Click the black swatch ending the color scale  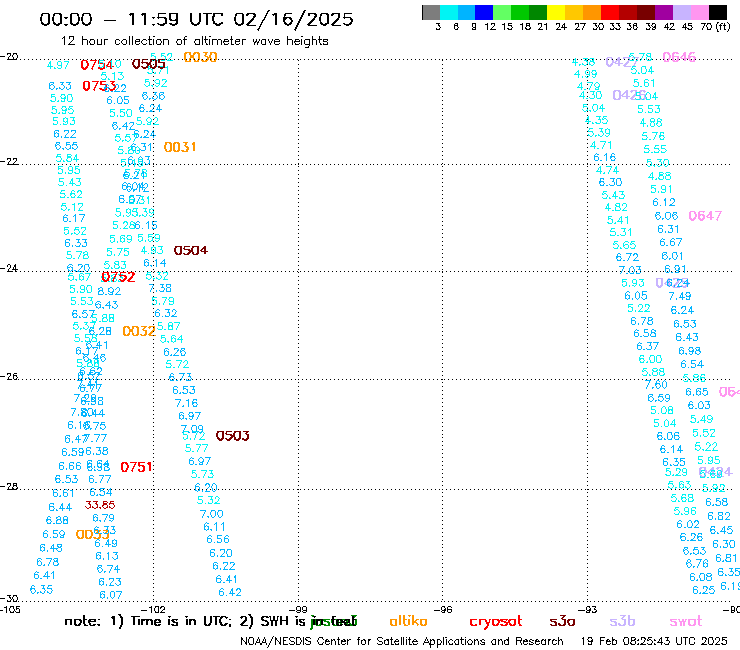tap(718, 12)
